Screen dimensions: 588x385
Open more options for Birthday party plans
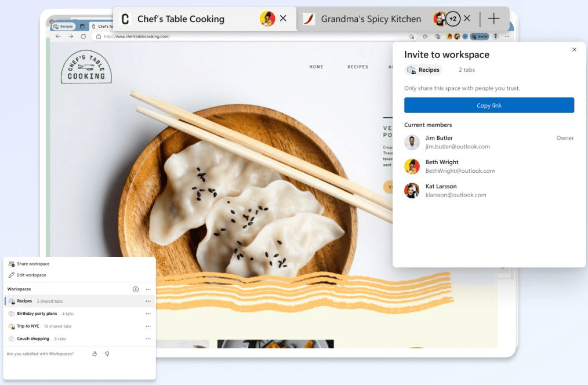[x=148, y=314]
